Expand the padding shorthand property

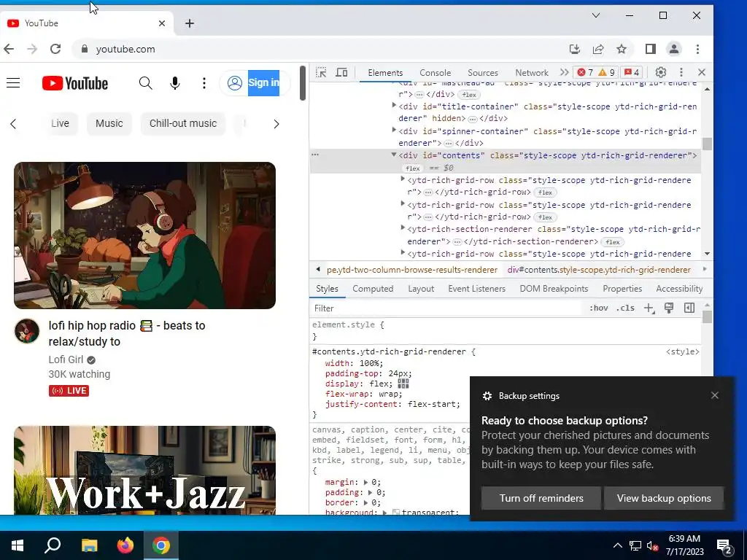pyautogui.click(x=371, y=492)
